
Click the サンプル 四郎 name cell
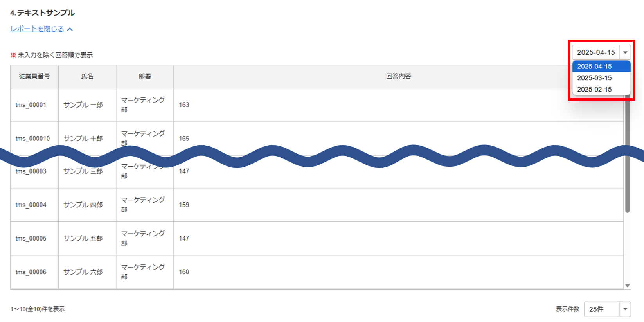click(83, 205)
